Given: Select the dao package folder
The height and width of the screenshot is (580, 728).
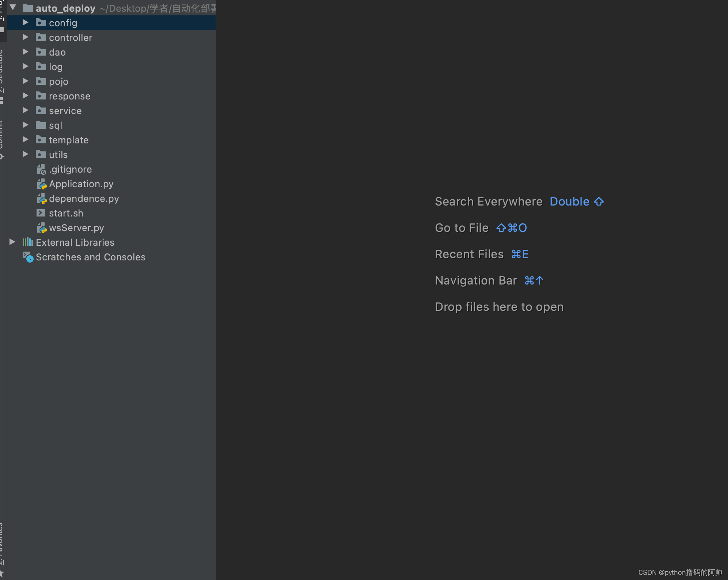Looking at the screenshot, I should point(57,52).
